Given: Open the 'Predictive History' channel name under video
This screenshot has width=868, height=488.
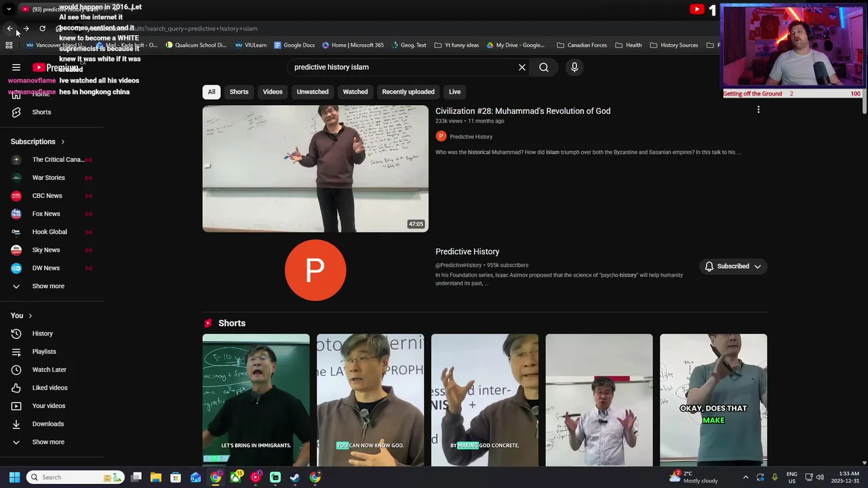Looking at the screenshot, I should pos(471,137).
